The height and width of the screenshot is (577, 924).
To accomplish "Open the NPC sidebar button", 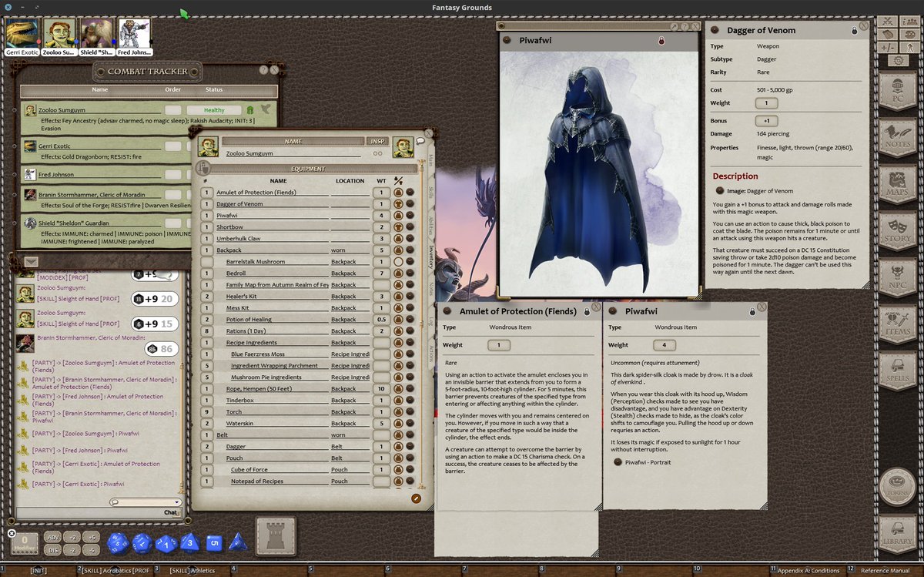I will pos(897,279).
